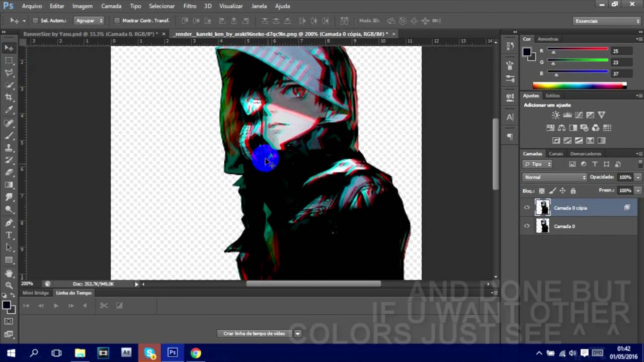Viewport: 644px width, 362px height.
Task: Select the Eraser tool
Action: point(9,172)
